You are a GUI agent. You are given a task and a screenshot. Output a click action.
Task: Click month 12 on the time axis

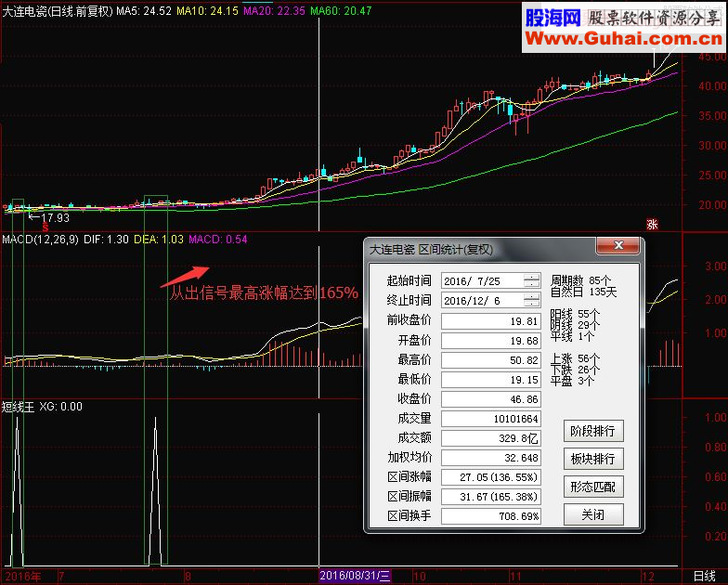(x=648, y=577)
